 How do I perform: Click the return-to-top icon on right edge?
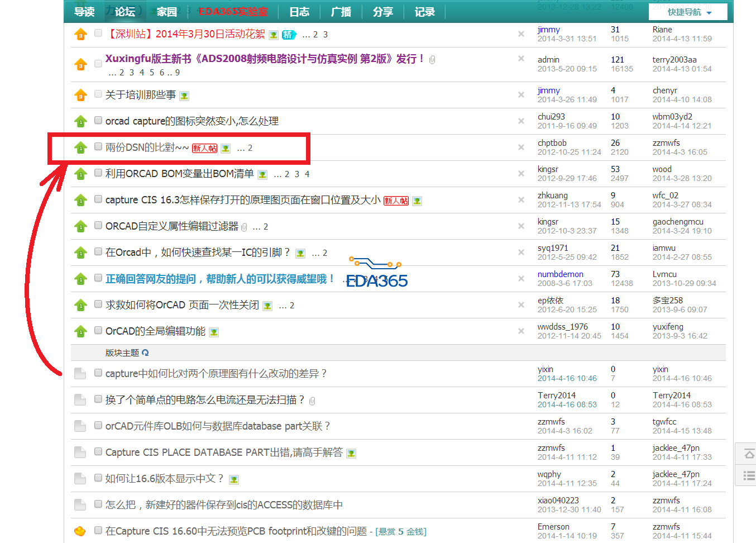tap(749, 454)
